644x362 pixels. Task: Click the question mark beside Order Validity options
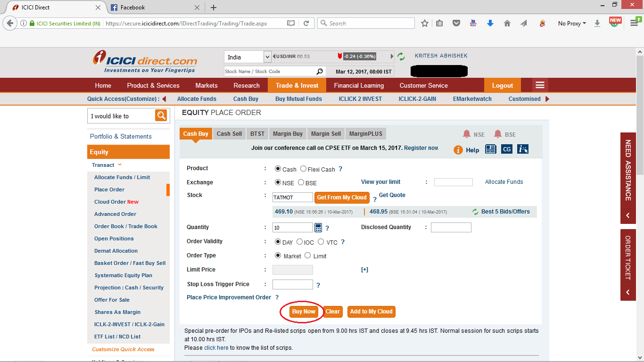(343, 242)
